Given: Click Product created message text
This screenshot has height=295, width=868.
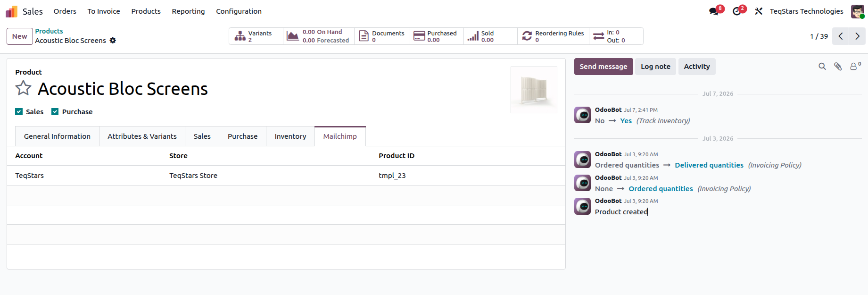Looking at the screenshot, I should [x=621, y=212].
